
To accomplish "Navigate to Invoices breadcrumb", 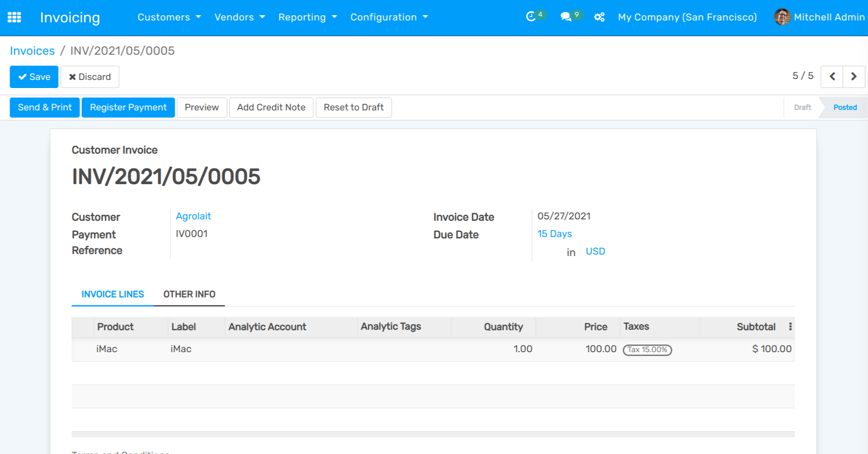I will coord(32,51).
